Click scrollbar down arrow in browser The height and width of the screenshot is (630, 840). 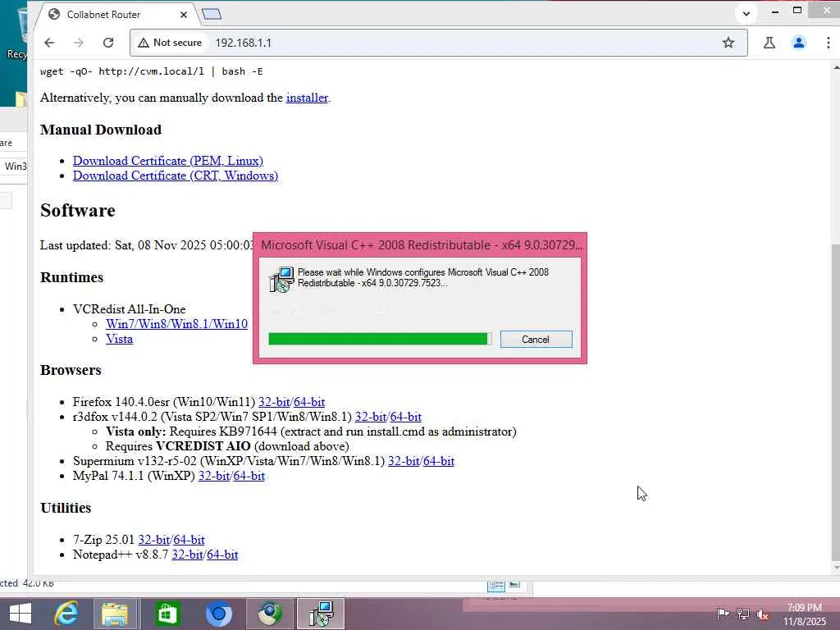[836, 568]
